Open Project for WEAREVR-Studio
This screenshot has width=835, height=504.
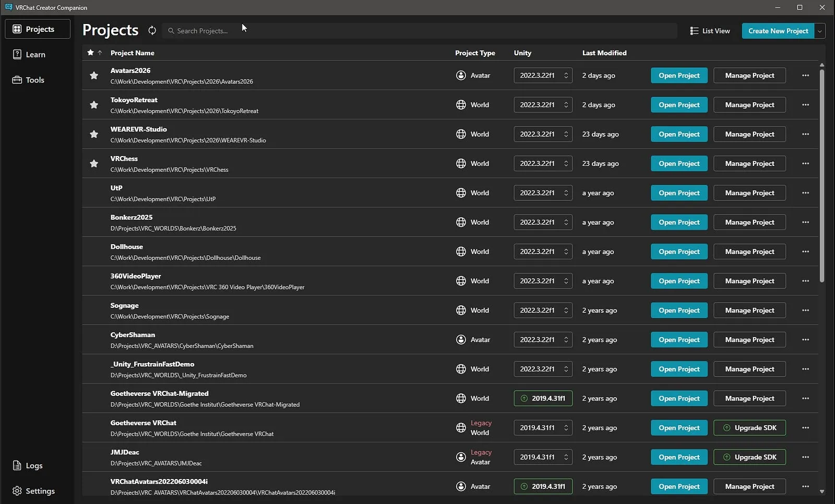tap(679, 134)
